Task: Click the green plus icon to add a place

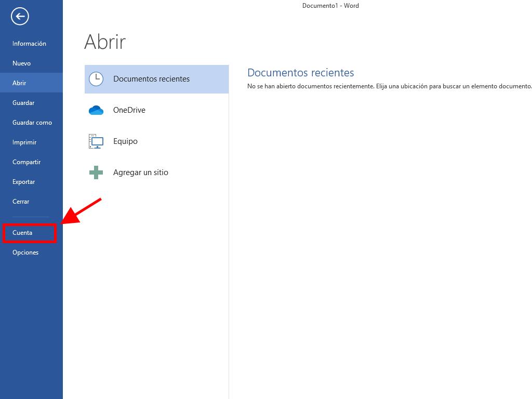Action: 96,172
